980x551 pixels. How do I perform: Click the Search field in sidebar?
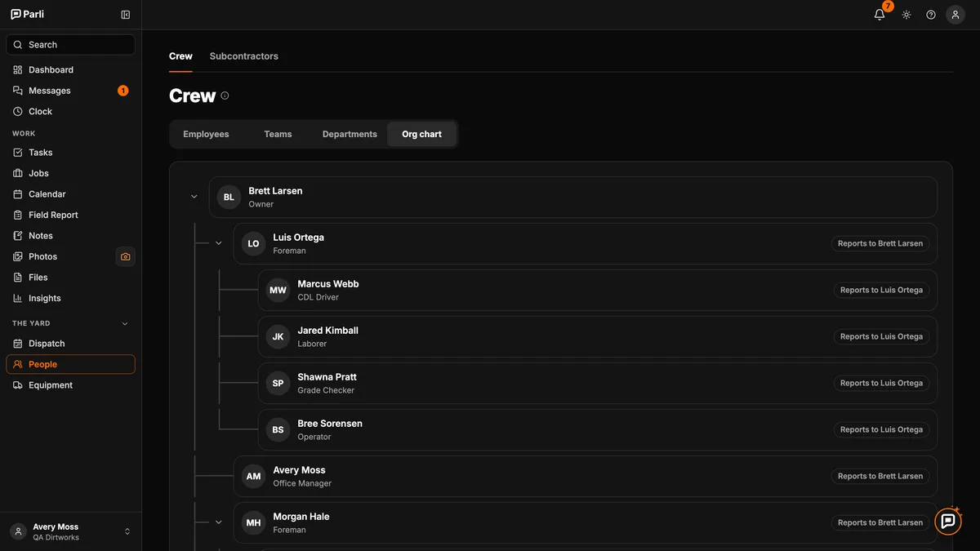[70, 45]
